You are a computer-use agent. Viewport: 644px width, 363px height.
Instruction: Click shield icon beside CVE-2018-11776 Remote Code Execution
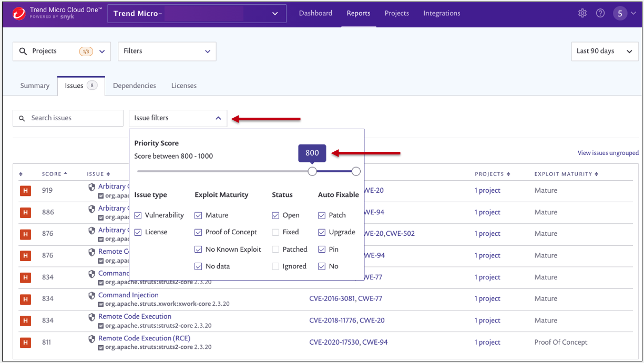92,317
